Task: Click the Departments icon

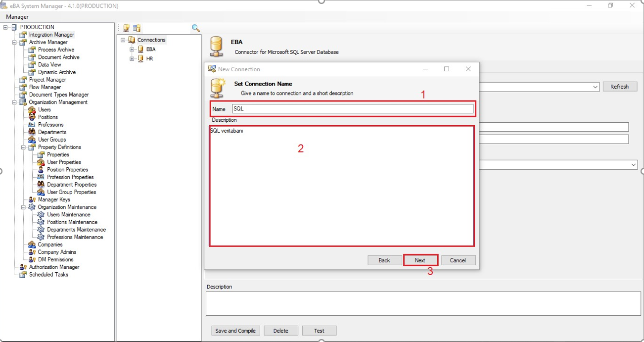Action: pos(32,132)
